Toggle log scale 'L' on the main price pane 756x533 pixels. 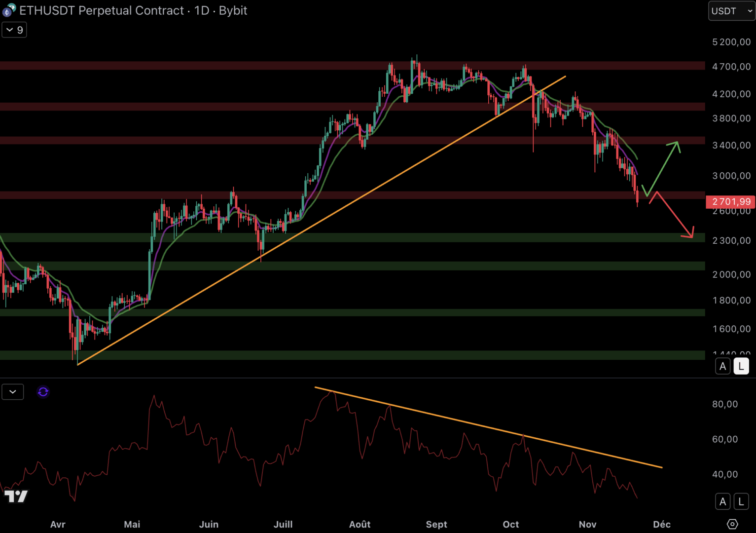pos(741,366)
